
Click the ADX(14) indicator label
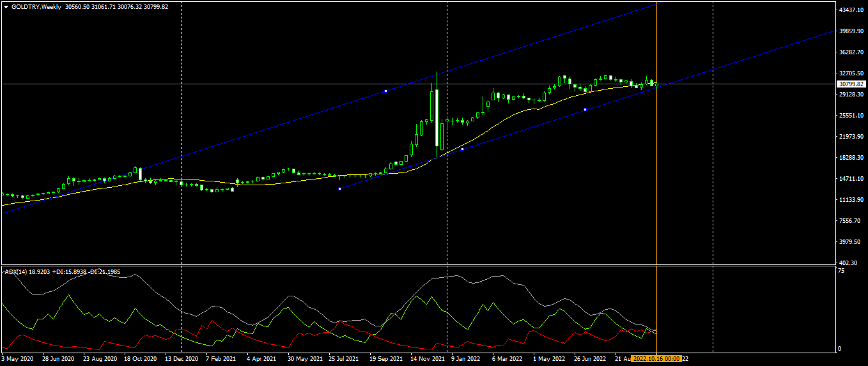[x=15, y=271]
